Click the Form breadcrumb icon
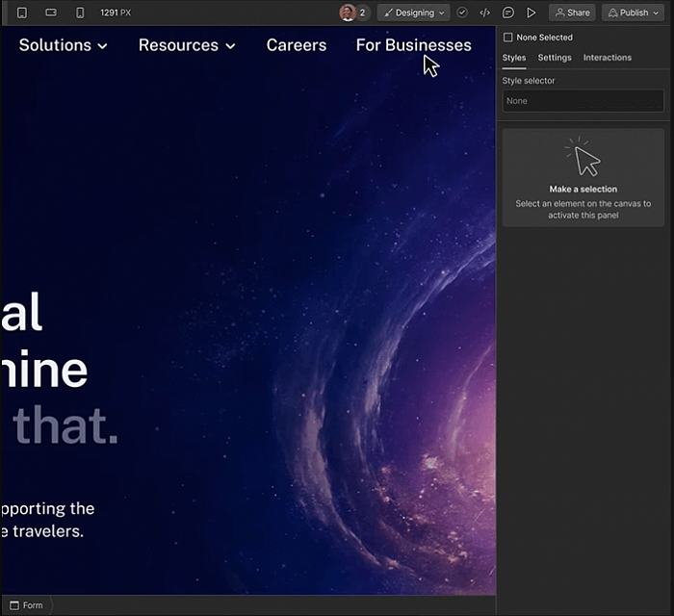Screen dimensions: 674x616 click(14, 605)
